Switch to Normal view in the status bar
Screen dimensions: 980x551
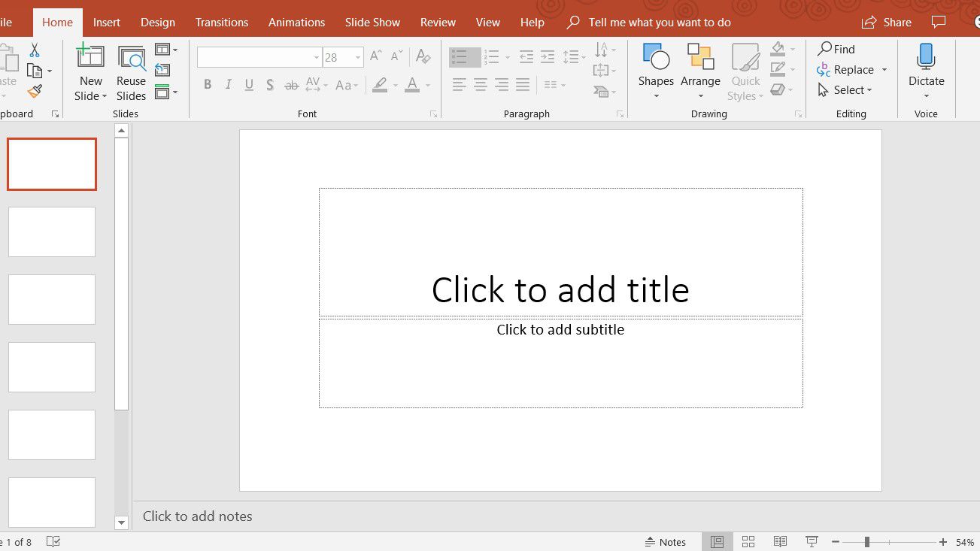coord(718,542)
